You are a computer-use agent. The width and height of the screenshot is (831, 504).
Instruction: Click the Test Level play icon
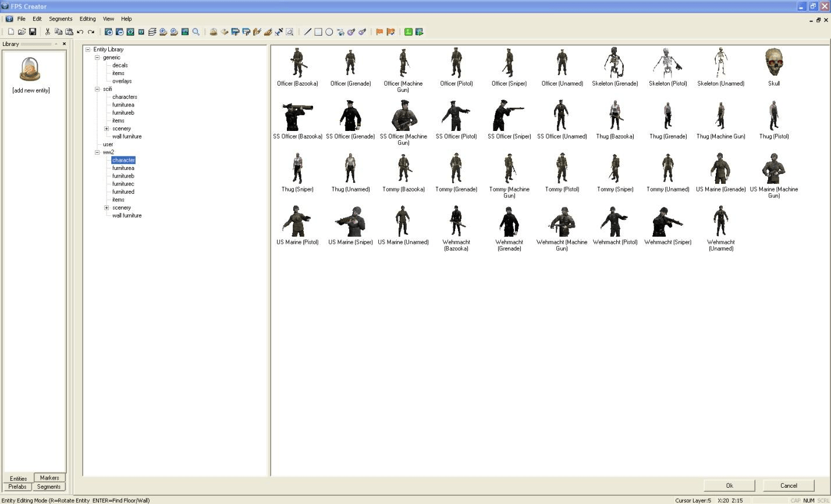point(419,32)
